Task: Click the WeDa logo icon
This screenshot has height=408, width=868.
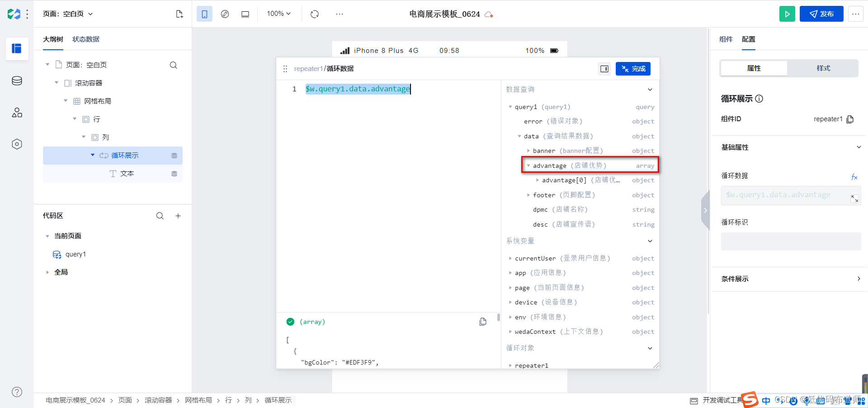Action: 14,14
